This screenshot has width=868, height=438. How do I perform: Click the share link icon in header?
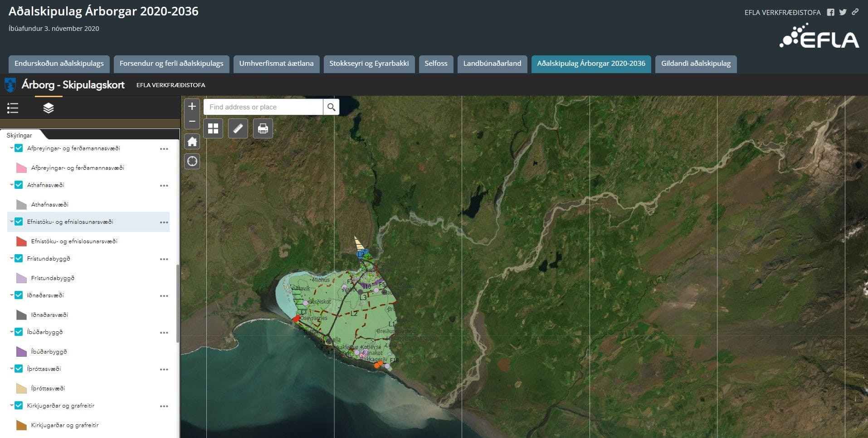click(855, 12)
